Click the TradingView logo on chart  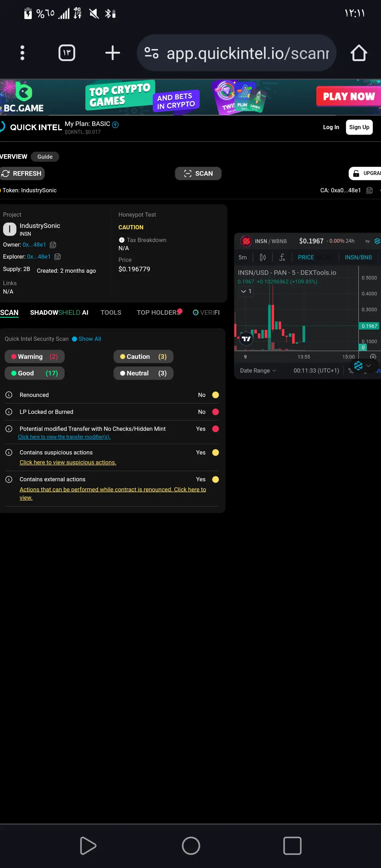click(246, 339)
